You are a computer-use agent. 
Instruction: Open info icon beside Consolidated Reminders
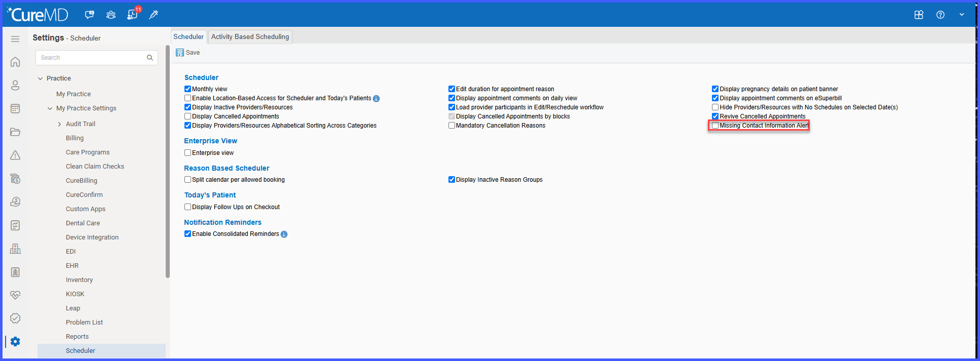coord(284,234)
